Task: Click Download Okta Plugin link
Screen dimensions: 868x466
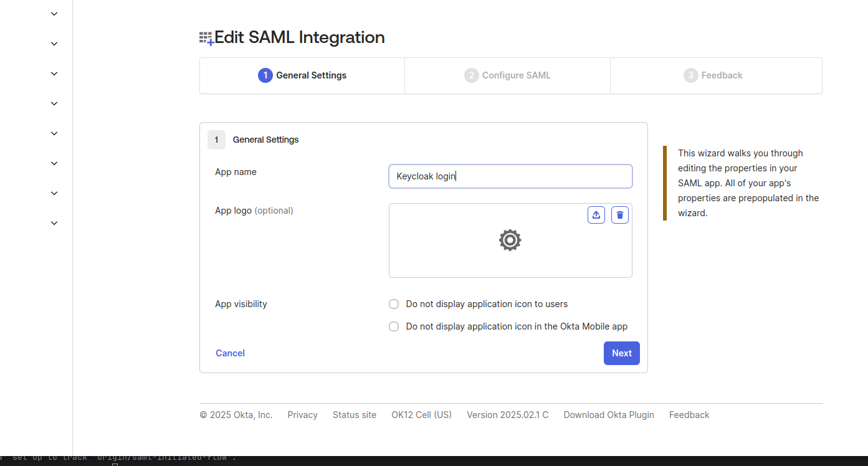Action: pyautogui.click(x=608, y=414)
